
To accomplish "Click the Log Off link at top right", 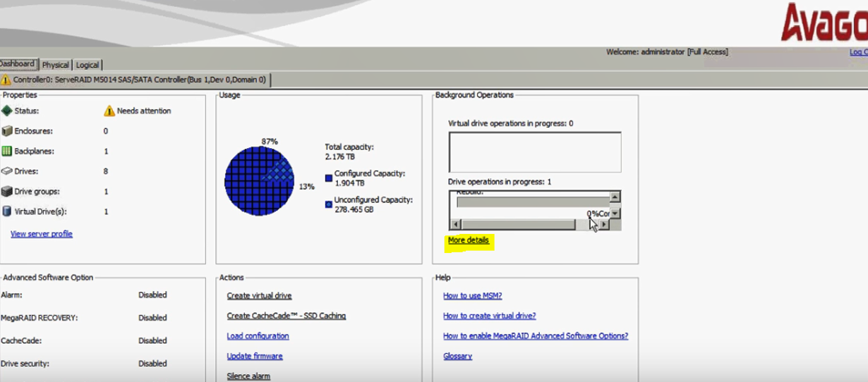I will point(858,52).
